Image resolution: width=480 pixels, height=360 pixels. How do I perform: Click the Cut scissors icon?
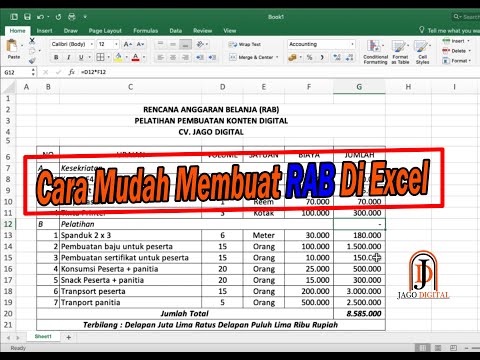pyautogui.click(x=32, y=41)
